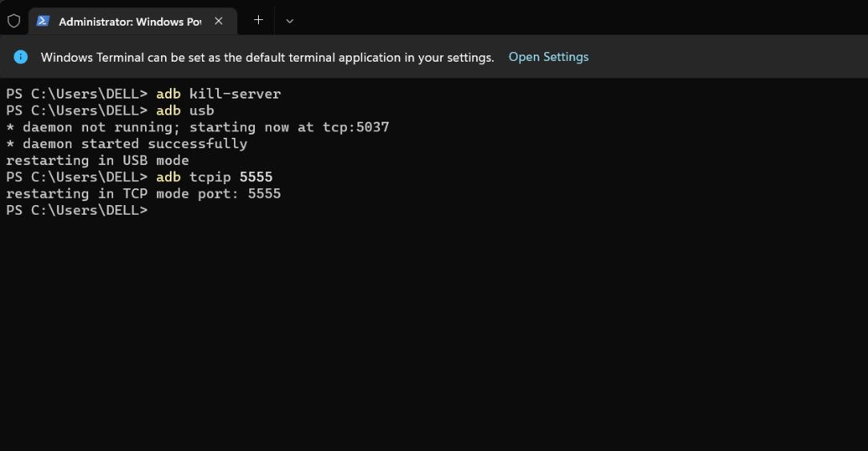Focus the last empty PowerShell prompt line
Screen dimensions: 868x451
[x=78, y=211]
